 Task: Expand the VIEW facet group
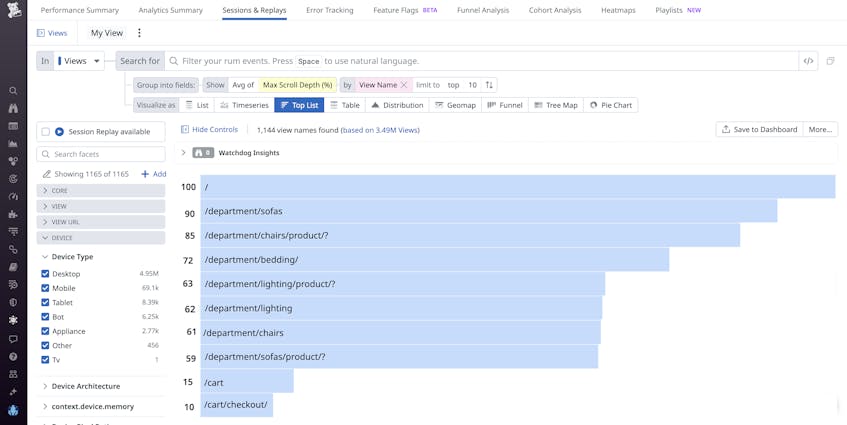coord(100,206)
